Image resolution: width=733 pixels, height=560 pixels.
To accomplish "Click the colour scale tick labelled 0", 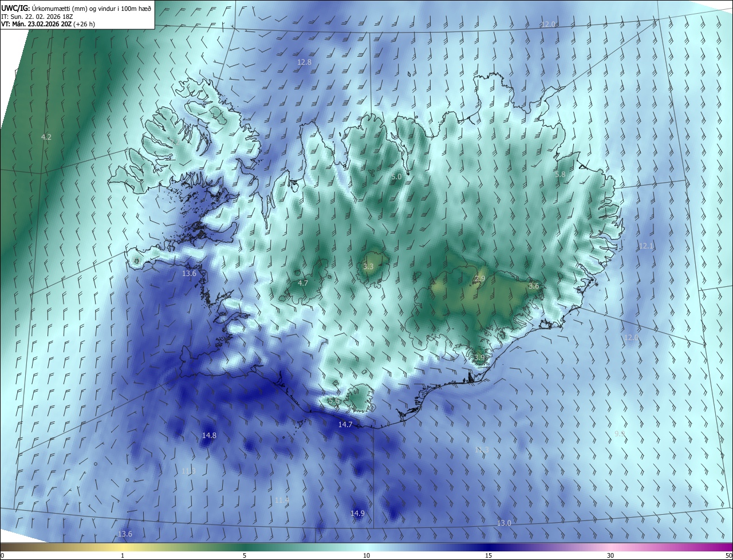I will coord(2,555).
